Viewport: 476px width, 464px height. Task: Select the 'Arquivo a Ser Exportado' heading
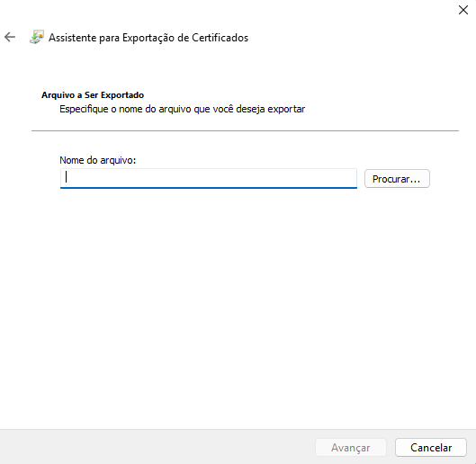(x=93, y=95)
